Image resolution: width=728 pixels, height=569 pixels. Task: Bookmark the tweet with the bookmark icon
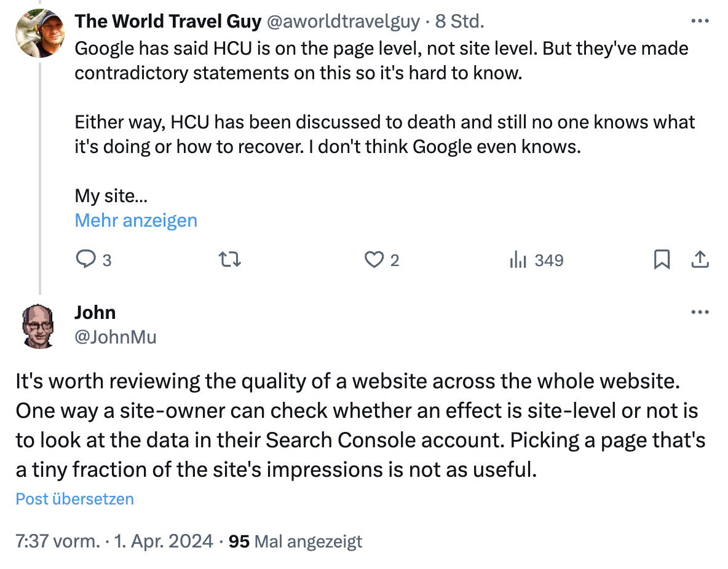[x=662, y=260]
